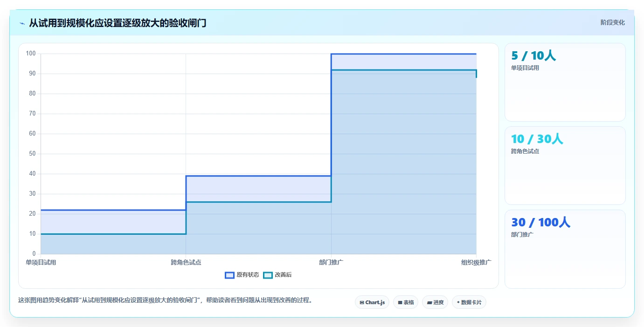
Task: Click the 原有状态 blue legend swatch
Action: tap(229, 275)
